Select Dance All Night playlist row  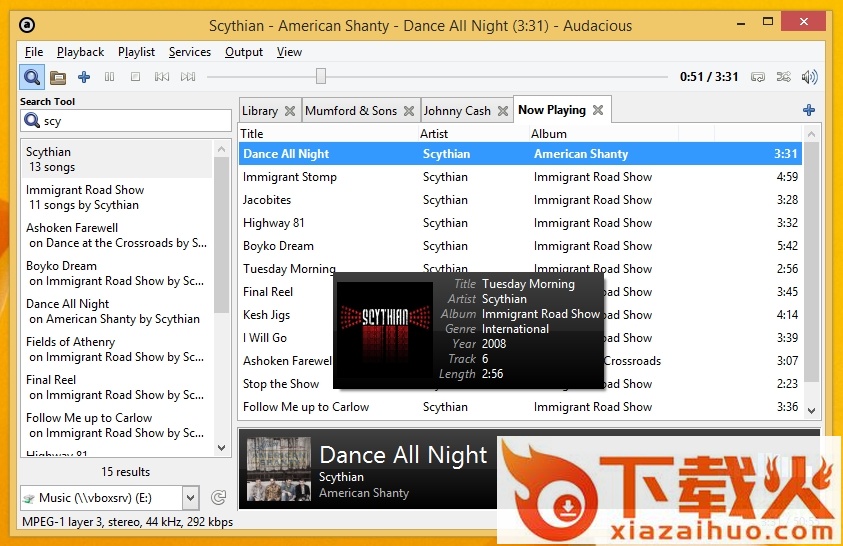(x=520, y=154)
